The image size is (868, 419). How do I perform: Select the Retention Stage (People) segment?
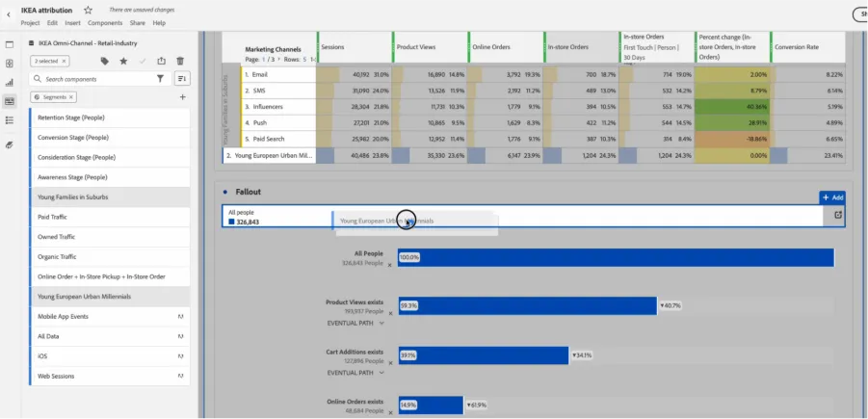(110, 118)
